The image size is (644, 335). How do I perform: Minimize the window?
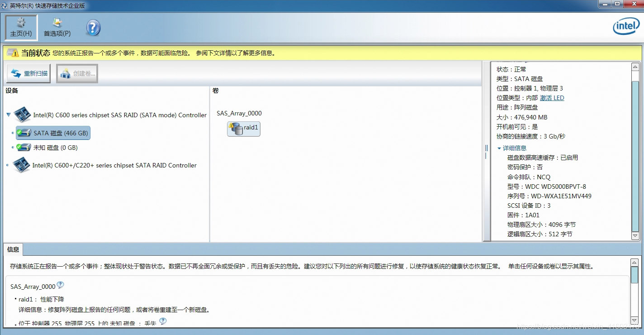click(605, 4)
